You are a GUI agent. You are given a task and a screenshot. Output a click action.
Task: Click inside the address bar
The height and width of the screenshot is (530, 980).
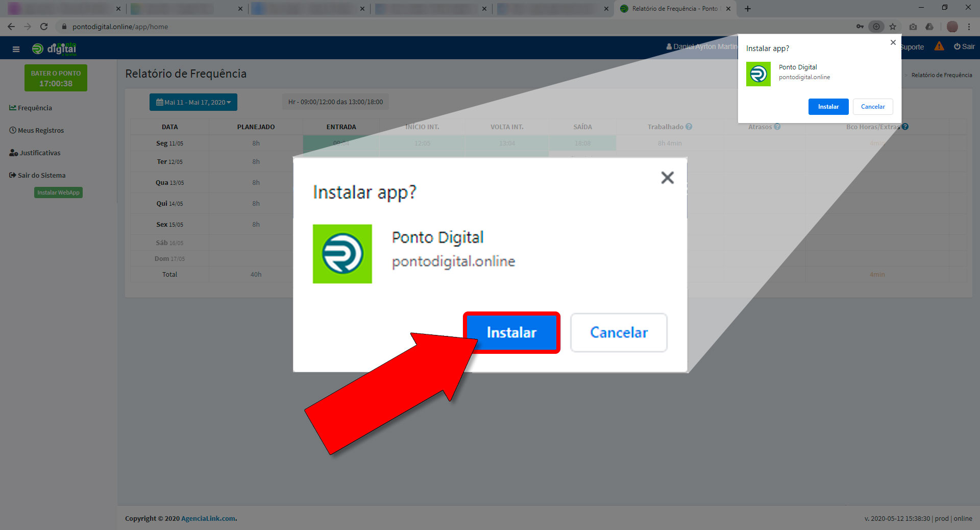pos(204,27)
